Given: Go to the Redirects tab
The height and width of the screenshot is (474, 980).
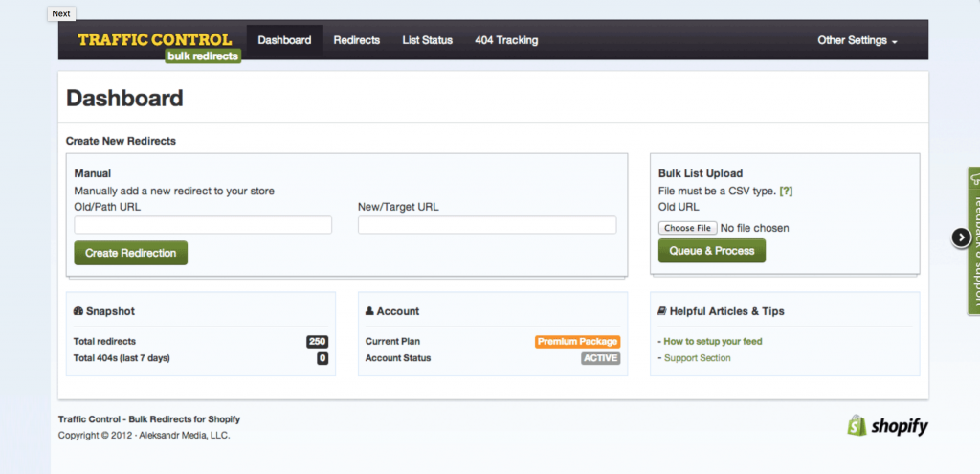Looking at the screenshot, I should pos(357,40).
